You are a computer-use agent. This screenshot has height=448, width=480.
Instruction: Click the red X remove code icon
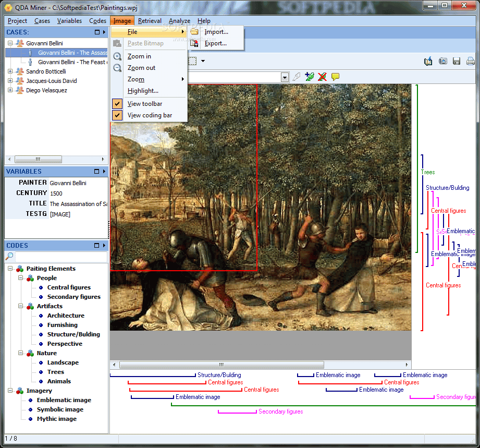[322, 77]
